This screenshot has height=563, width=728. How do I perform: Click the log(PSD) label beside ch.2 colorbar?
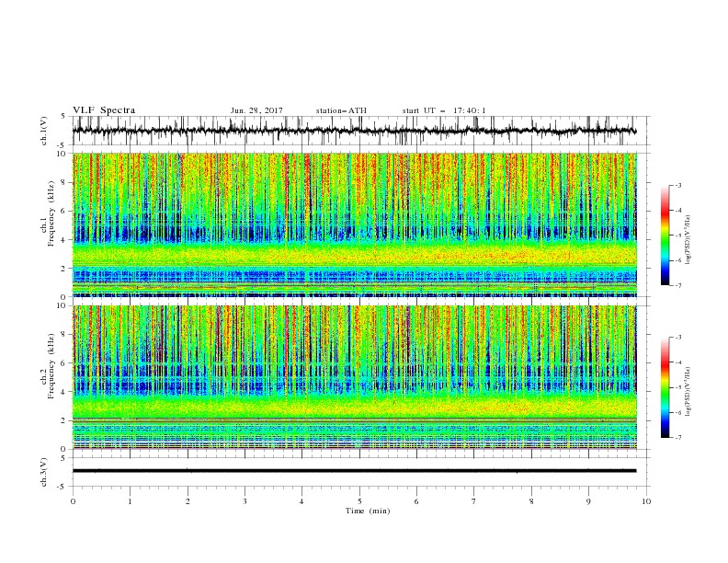click(x=688, y=392)
